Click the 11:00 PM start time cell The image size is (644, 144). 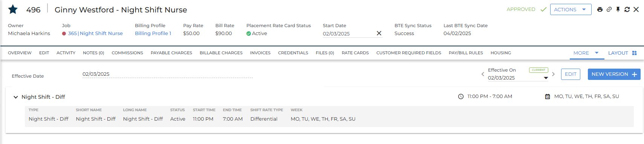(x=203, y=119)
